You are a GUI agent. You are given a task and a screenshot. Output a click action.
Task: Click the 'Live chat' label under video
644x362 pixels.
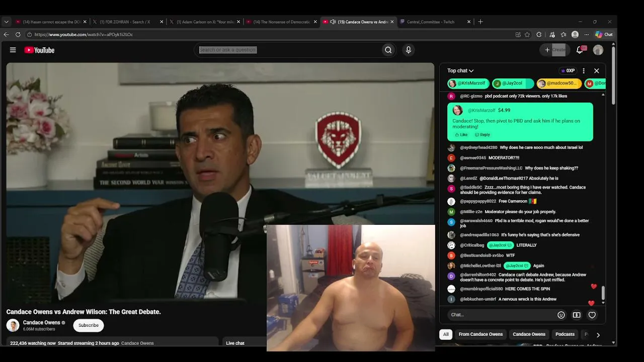235,343
